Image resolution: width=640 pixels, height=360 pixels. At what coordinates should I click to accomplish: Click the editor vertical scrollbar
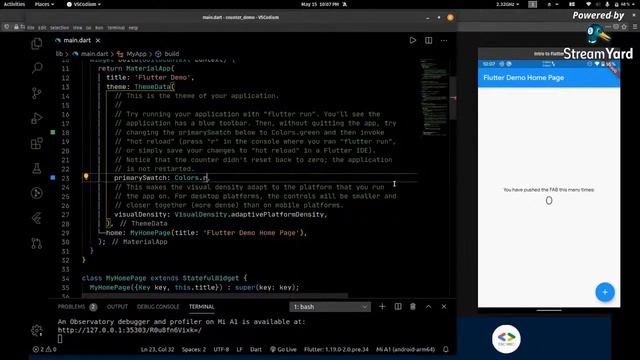coord(453,98)
